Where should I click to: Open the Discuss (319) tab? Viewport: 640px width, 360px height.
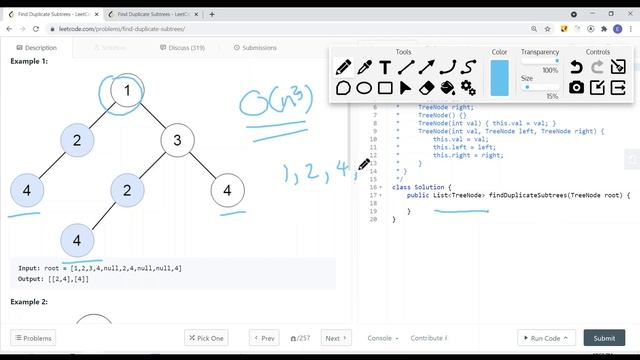point(182,48)
